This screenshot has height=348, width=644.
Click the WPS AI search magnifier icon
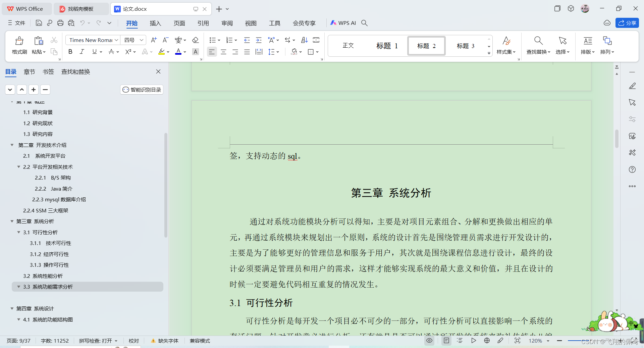pos(364,23)
